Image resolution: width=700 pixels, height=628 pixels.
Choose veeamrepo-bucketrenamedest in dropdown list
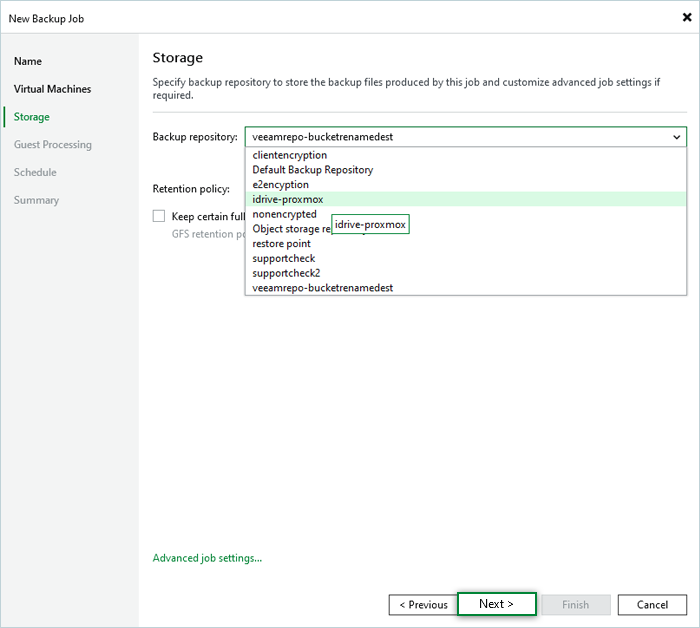pyautogui.click(x=323, y=288)
